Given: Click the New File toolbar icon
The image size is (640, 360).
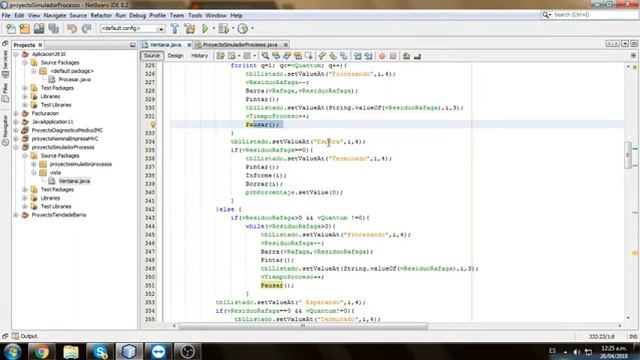Looking at the screenshot, I should click(x=11, y=29).
